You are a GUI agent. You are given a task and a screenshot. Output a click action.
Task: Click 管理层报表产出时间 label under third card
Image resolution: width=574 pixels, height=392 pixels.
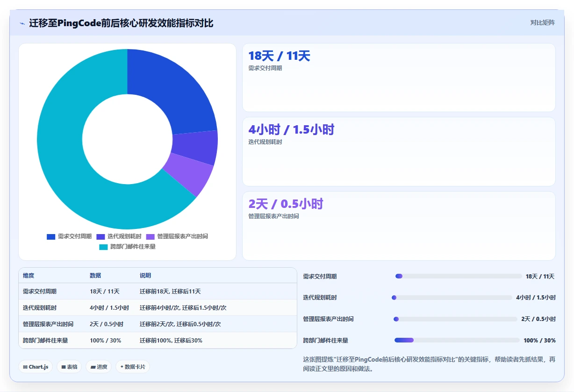point(273,216)
